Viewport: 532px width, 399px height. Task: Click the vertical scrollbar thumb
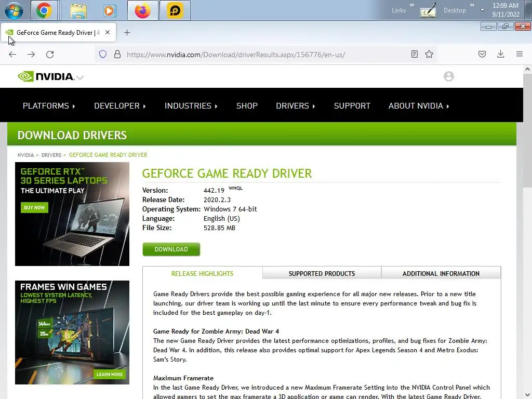pyautogui.click(x=527, y=130)
